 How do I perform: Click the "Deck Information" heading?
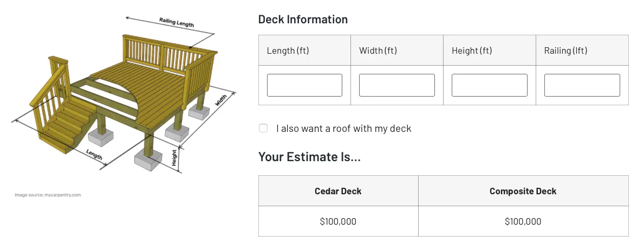tap(303, 20)
